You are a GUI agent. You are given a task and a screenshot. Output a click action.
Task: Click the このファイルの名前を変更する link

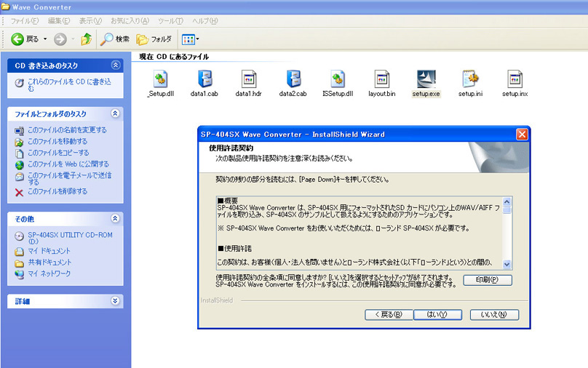tap(67, 130)
